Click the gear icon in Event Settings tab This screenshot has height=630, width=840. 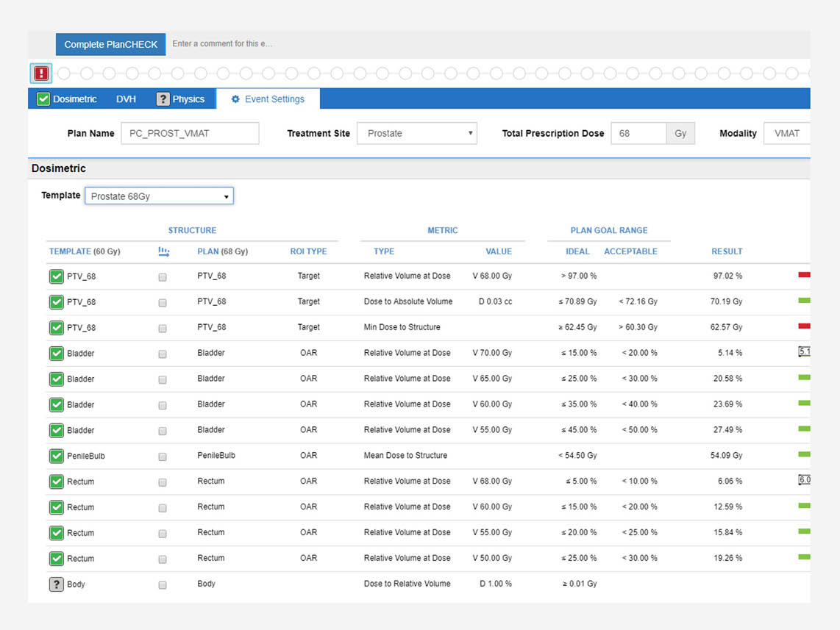point(235,99)
